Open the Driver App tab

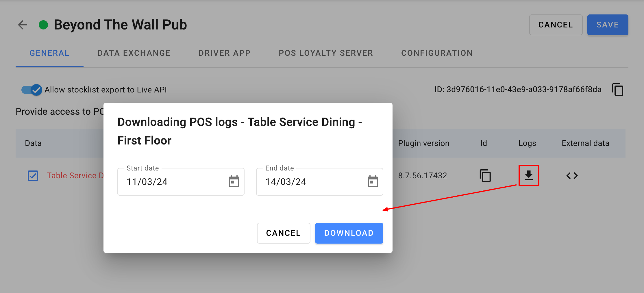coord(224,53)
